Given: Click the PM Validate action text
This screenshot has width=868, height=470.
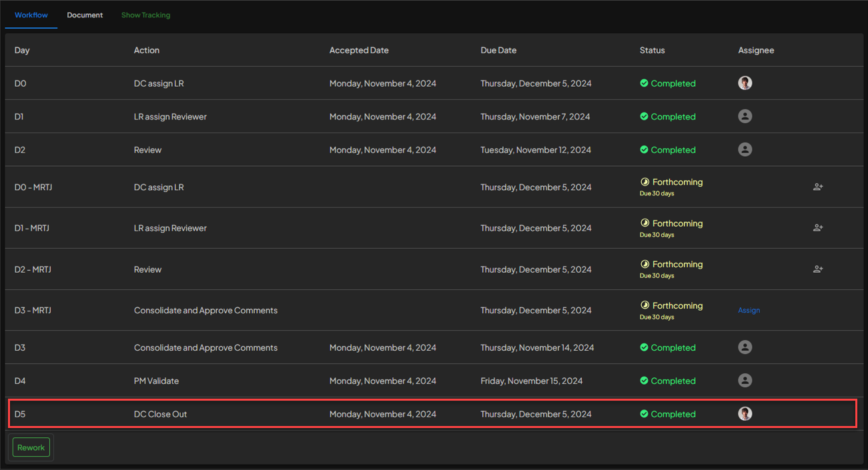Looking at the screenshot, I should (156, 381).
